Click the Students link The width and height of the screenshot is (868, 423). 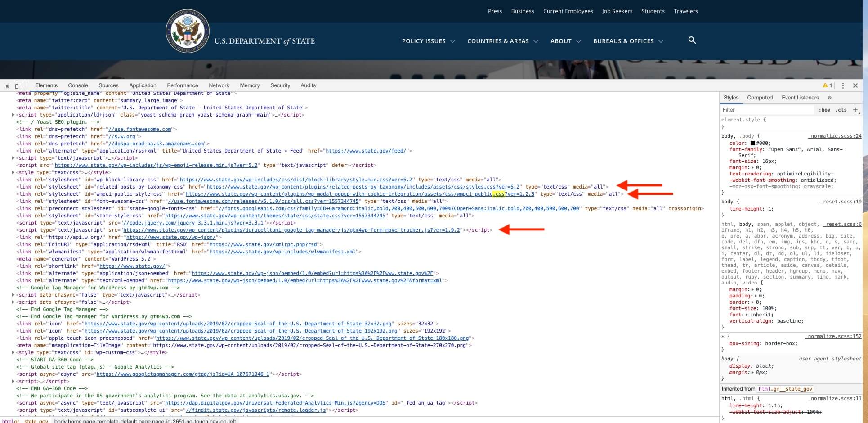(x=653, y=11)
